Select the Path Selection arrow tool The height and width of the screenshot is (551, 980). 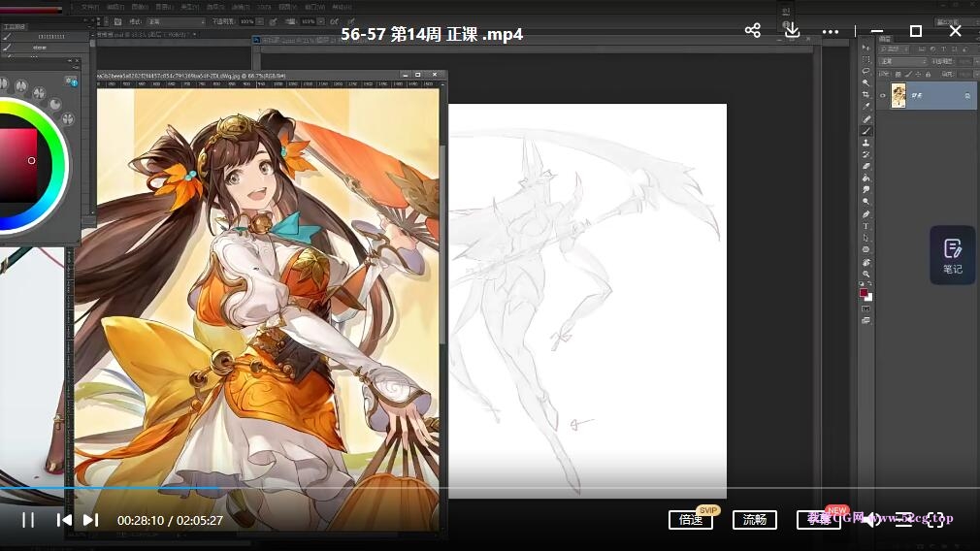(x=866, y=238)
